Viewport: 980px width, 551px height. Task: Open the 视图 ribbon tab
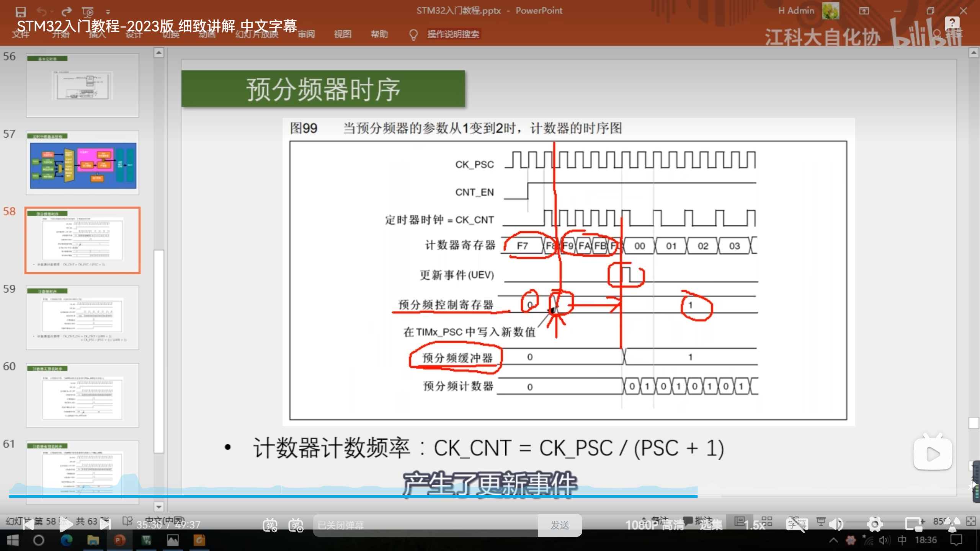342,34
